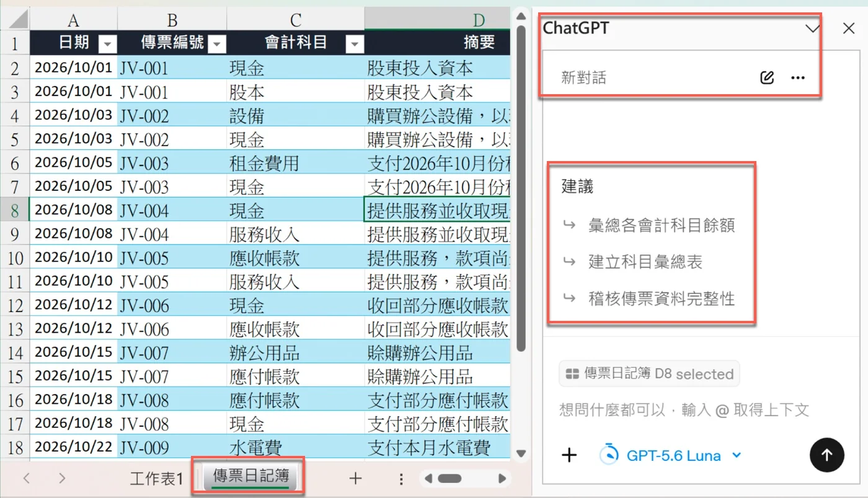Go to next sheet with right arrow

pyautogui.click(x=62, y=478)
